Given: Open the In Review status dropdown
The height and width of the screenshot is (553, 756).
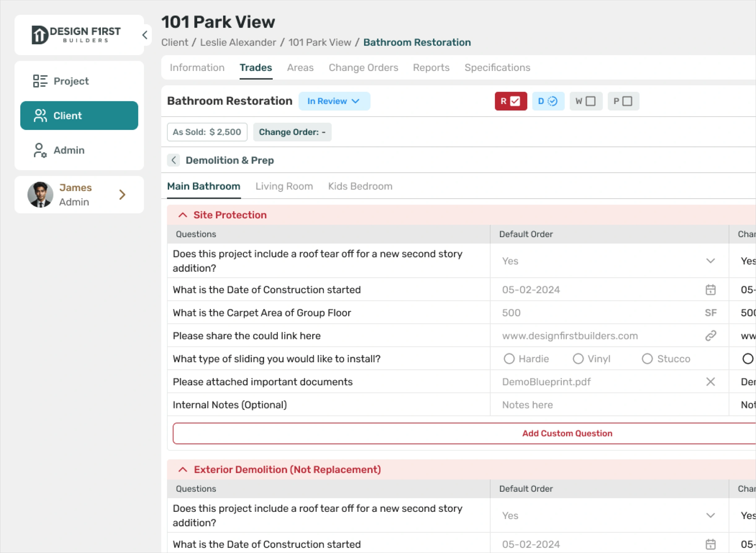Looking at the screenshot, I should [x=334, y=101].
